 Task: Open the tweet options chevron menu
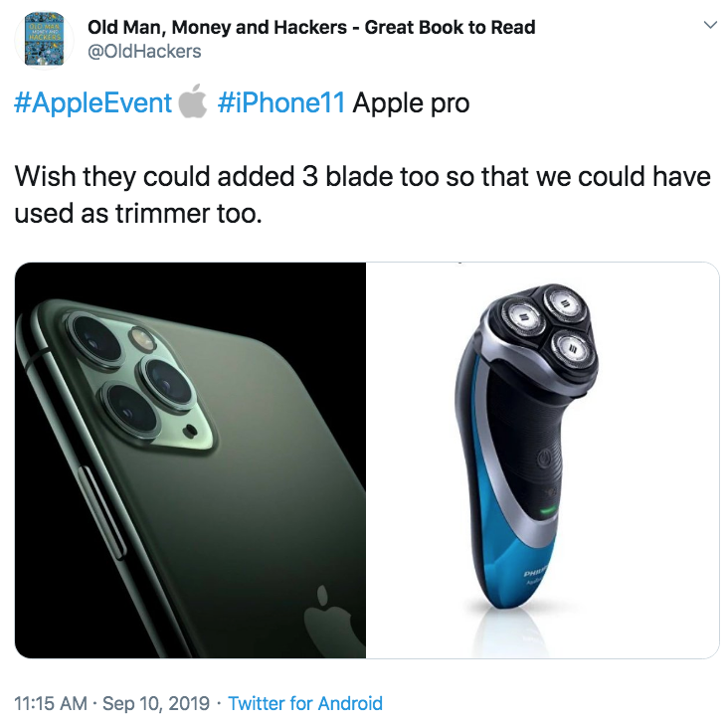(710, 25)
